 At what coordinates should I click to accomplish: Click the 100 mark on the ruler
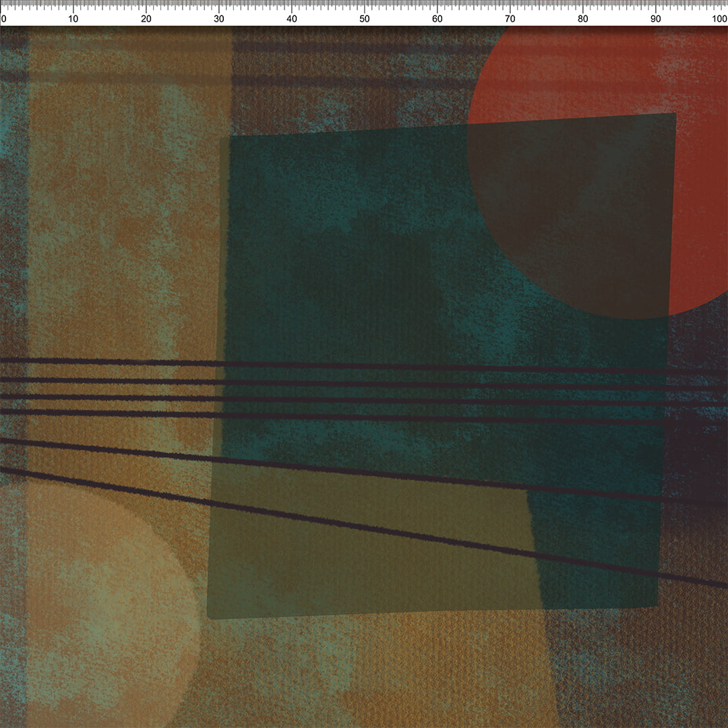coord(719,18)
